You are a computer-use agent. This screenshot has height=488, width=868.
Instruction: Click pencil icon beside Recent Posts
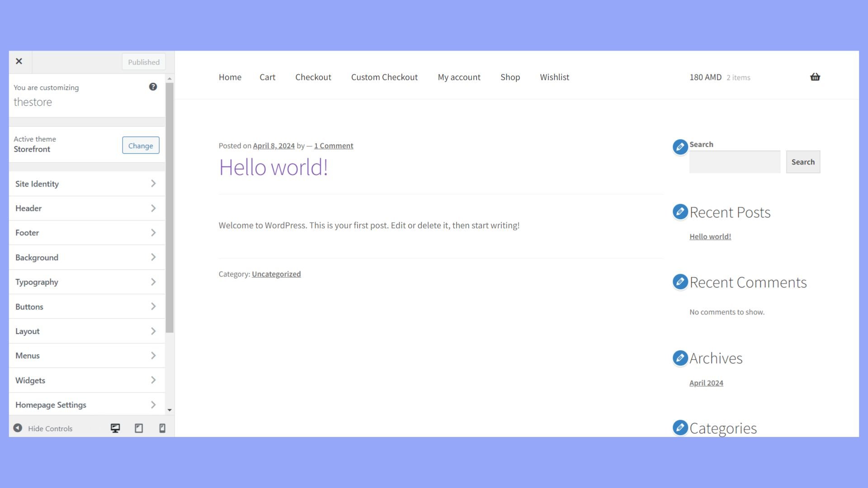(x=680, y=211)
